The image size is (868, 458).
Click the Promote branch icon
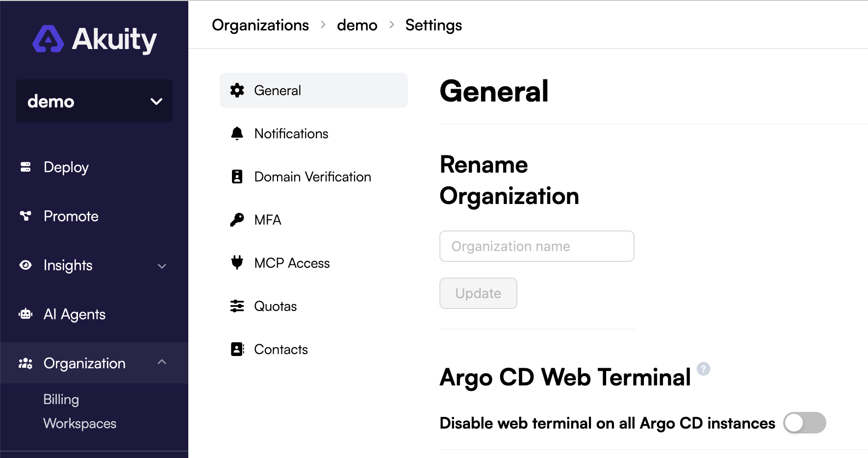tap(26, 216)
